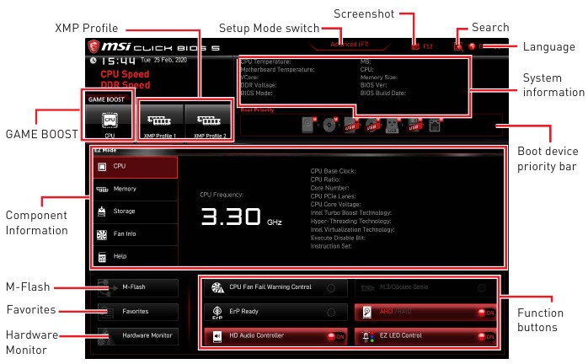The width and height of the screenshot is (588, 364).
Task: Click the Intel Turbo Boost Technology: line
Action: click(351, 213)
